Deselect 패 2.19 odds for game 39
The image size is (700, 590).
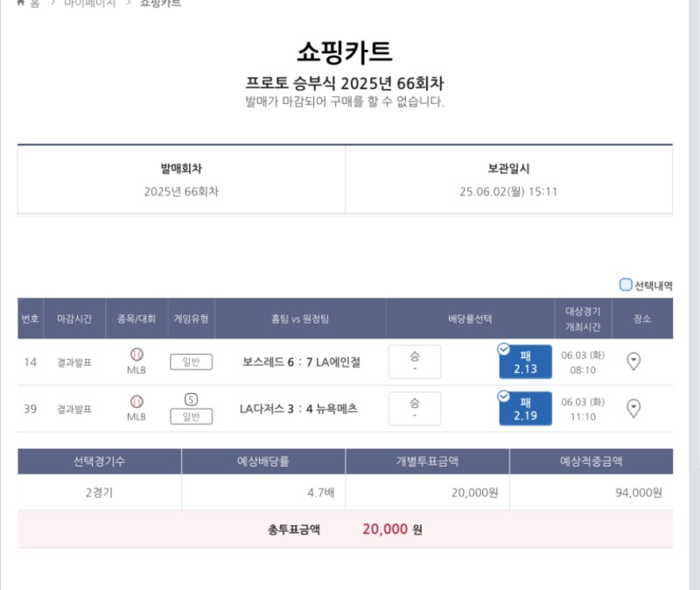click(525, 409)
